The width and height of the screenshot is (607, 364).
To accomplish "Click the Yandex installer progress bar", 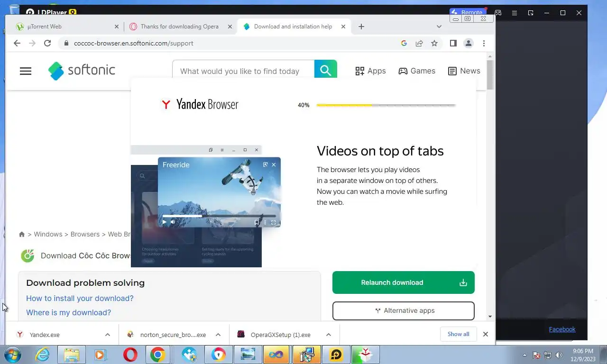I will [x=386, y=105].
